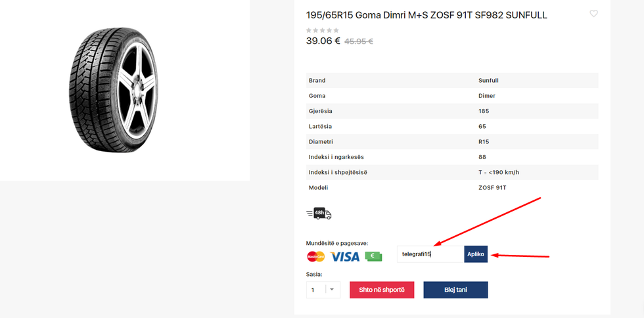Screen dimensions: 644x318
Task: Click the Dimer tire type value
Action: (x=486, y=96)
